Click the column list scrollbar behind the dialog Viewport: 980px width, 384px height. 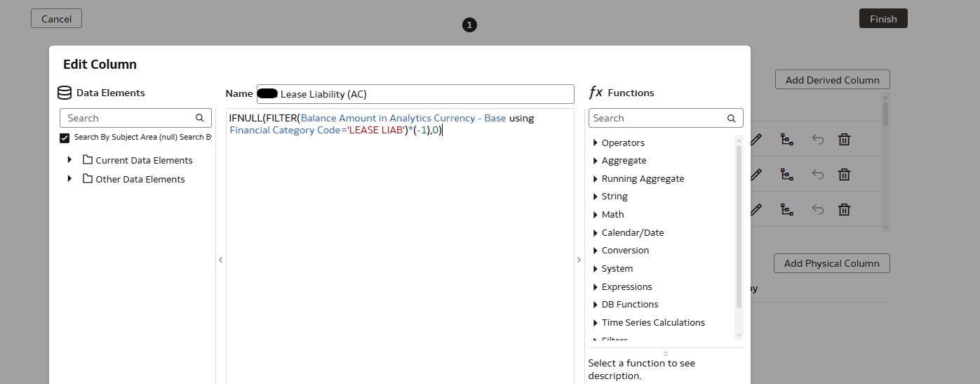click(x=885, y=114)
